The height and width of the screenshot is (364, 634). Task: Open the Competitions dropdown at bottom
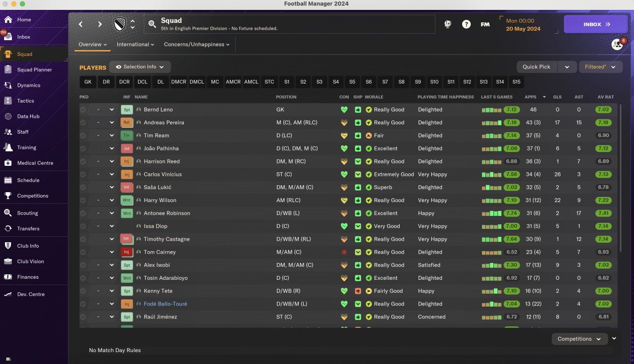click(x=580, y=339)
